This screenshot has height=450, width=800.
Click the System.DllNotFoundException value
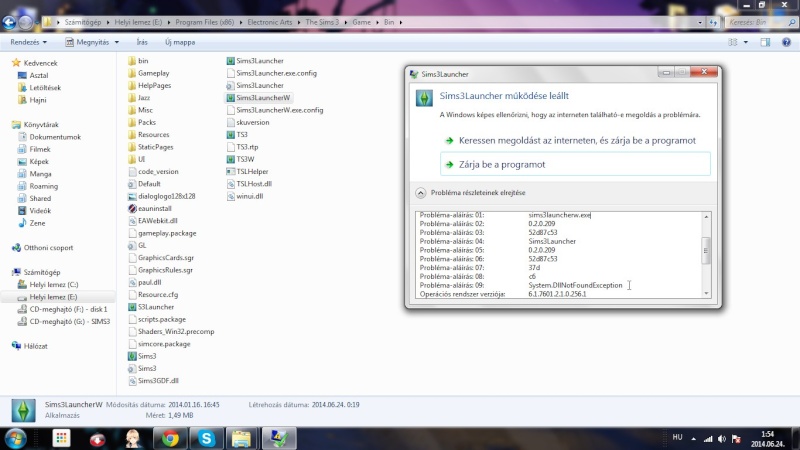[x=575, y=285]
